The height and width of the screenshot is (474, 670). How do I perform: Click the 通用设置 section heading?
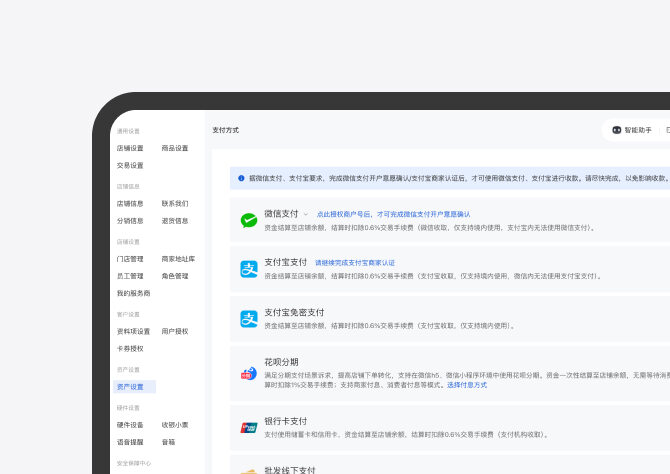pos(128,131)
